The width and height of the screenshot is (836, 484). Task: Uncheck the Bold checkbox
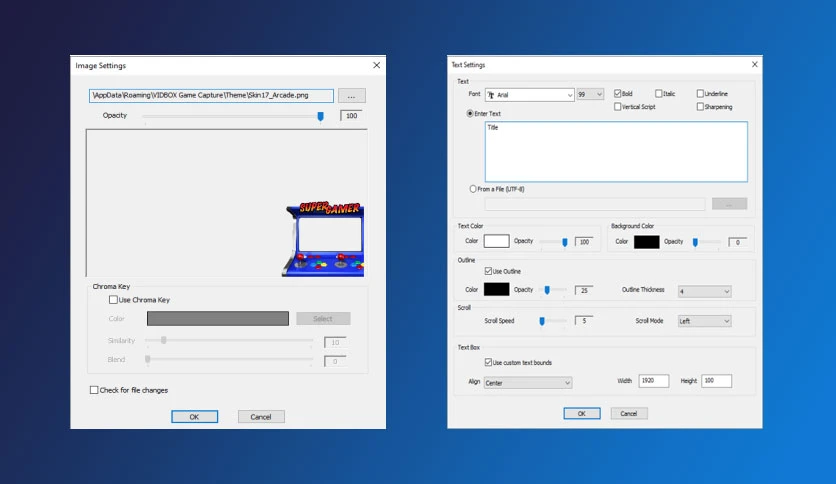(x=617, y=93)
